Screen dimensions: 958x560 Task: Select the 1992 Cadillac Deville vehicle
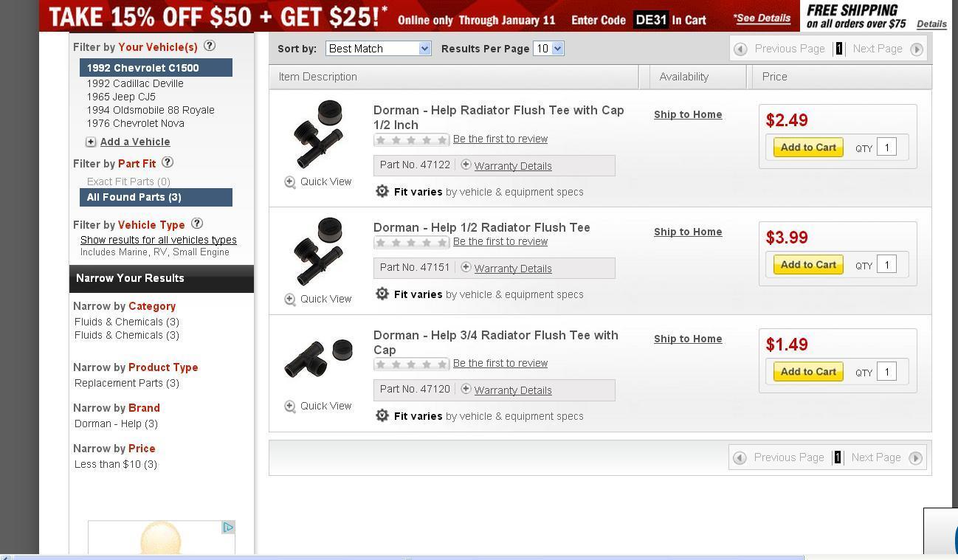tap(135, 83)
